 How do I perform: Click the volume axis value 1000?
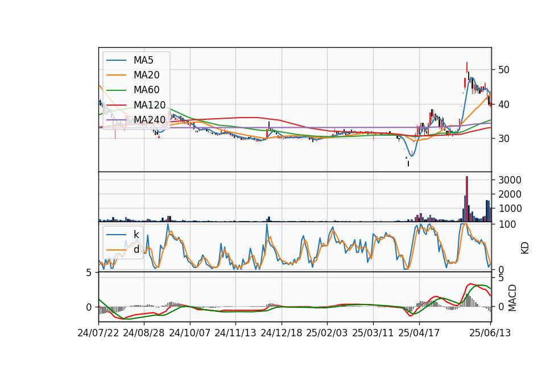pyautogui.click(x=510, y=208)
